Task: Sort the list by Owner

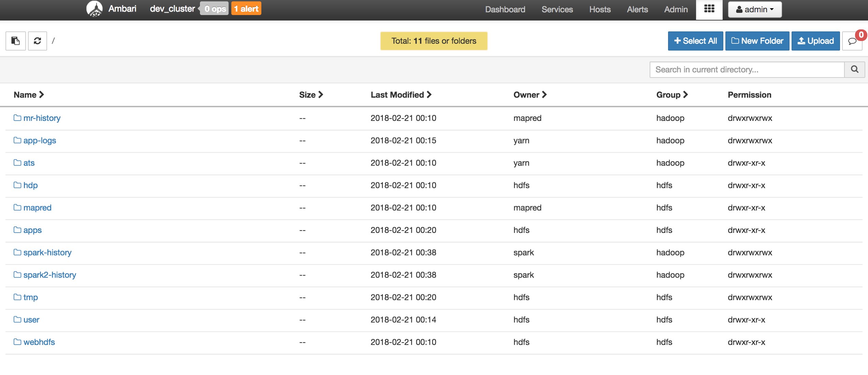Action: [x=530, y=95]
